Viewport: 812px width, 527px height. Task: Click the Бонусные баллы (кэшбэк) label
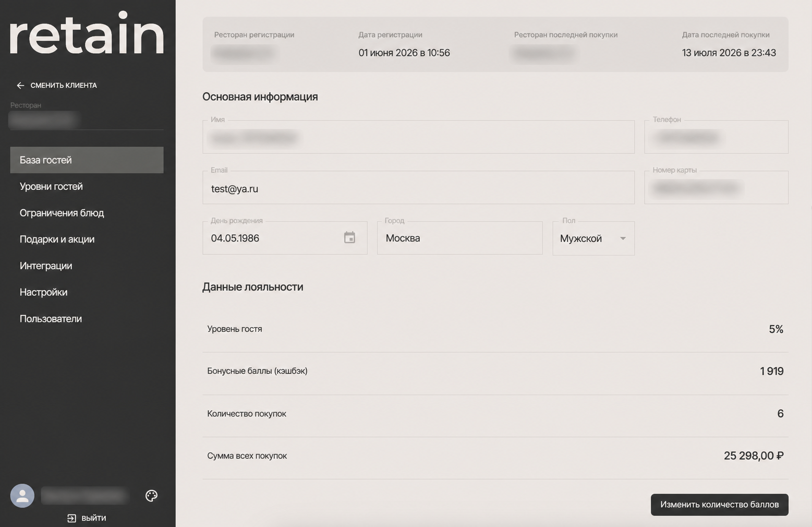tap(257, 371)
